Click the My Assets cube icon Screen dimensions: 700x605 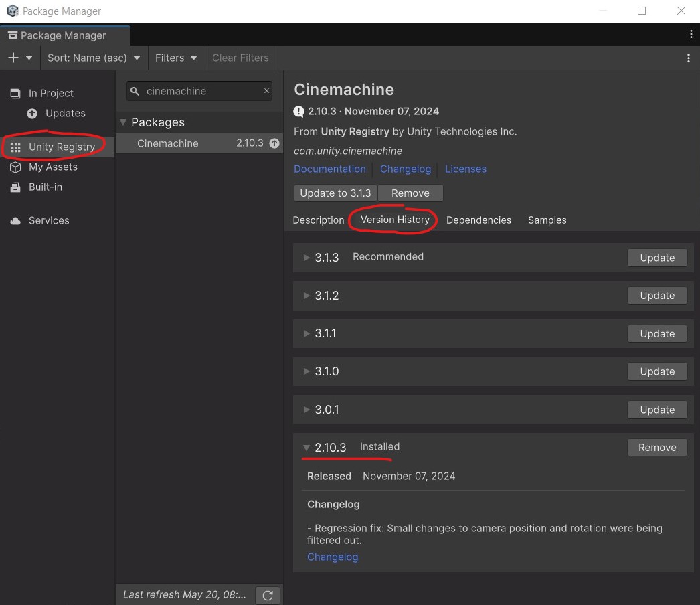tap(15, 167)
